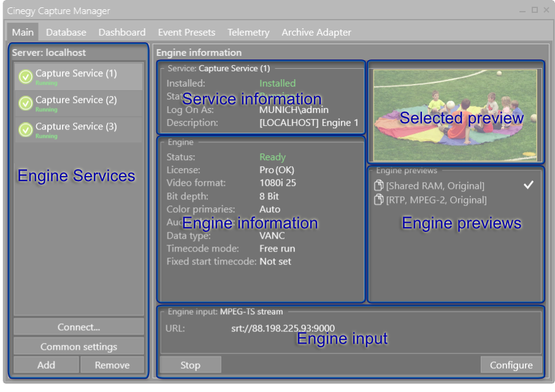Screen dimensions: 555x392
Task: Remove the selected capture service
Action: [x=112, y=364]
